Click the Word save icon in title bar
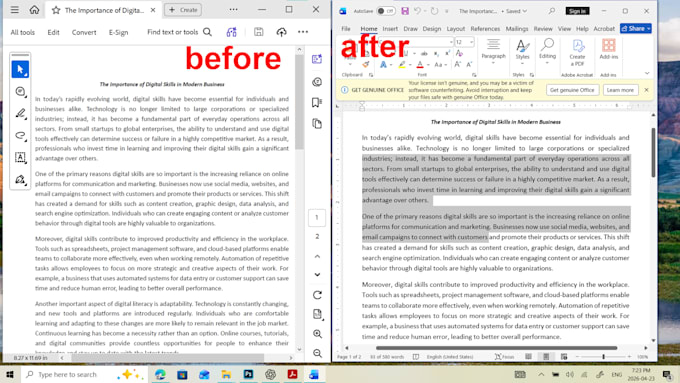 pos(405,11)
